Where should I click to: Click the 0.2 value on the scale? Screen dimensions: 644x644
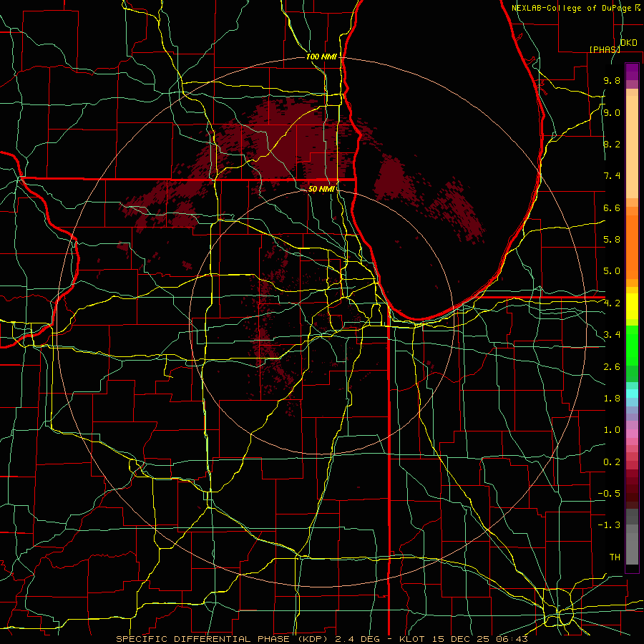click(612, 462)
